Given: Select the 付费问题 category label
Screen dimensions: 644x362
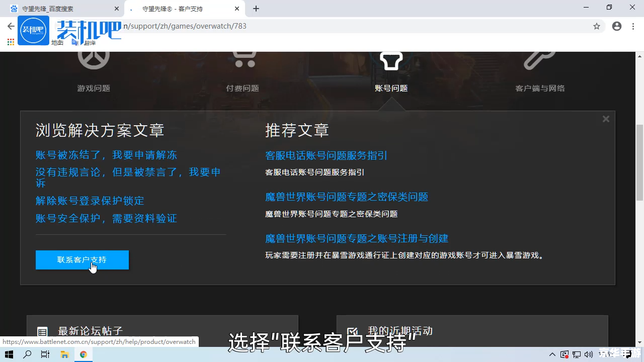Looking at the screenshot, I should tap(243, 88).
